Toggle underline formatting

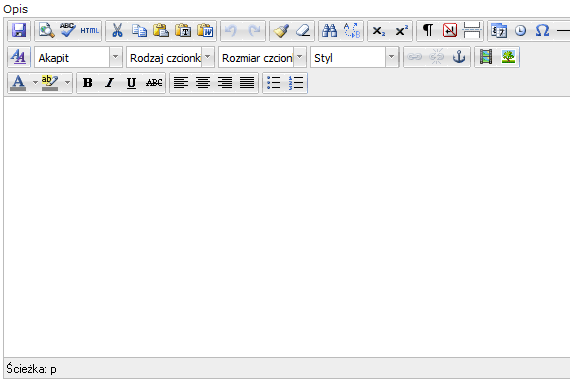coord(132,83)
